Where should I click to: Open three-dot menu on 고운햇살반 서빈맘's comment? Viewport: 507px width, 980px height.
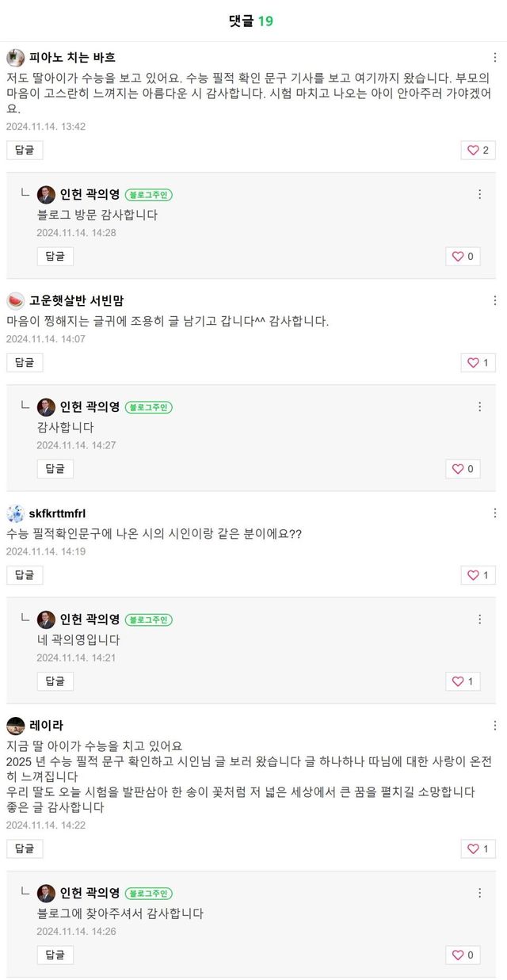point(495,301)
